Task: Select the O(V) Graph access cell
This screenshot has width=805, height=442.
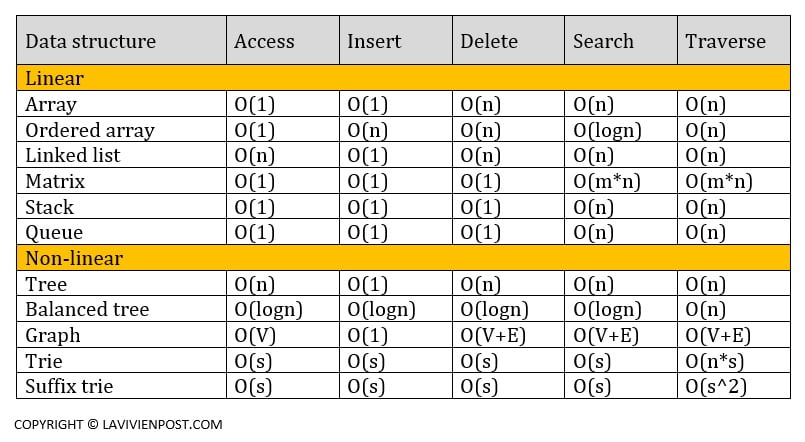Action: pos(256,336)
